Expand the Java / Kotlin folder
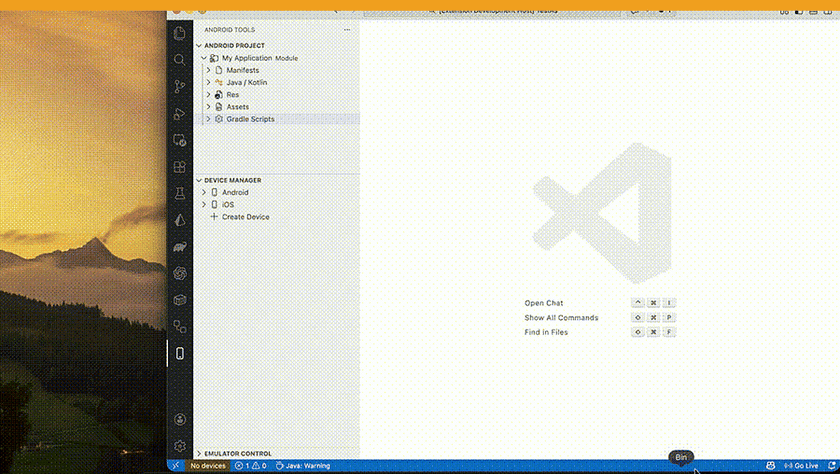The width and height of the screenshot is (840, 474). pyautogui.click(x=208, y=82)
